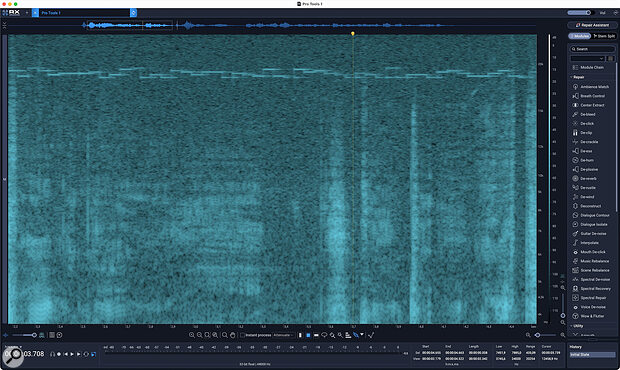Open the Mouth De-click module

[x=589, y=252]
